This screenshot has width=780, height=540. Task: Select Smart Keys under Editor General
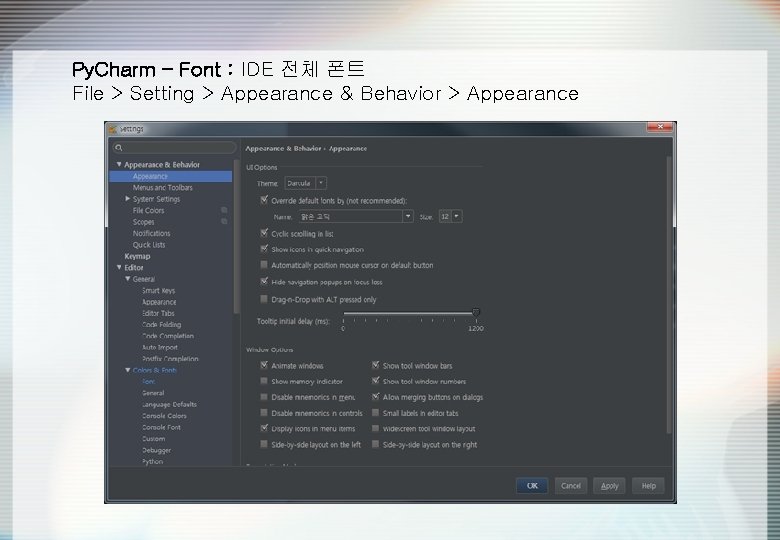(x=158, y=290)
